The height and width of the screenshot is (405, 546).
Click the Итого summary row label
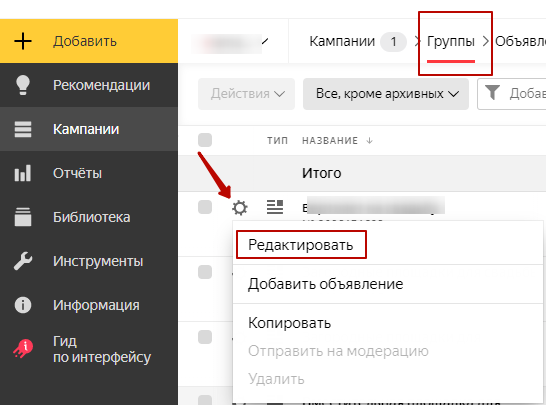click(321, 173)
